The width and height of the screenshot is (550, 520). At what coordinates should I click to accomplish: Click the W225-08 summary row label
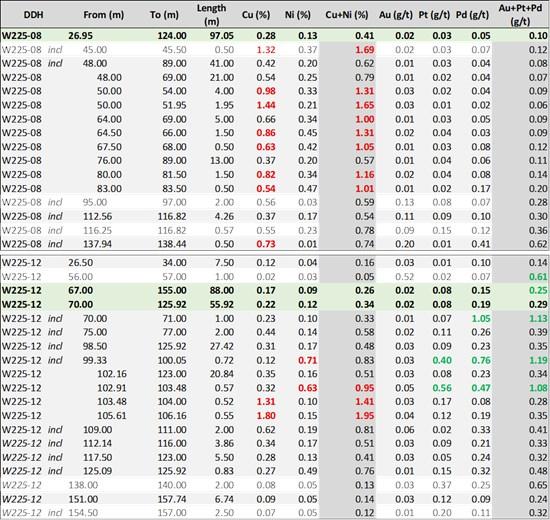pos(22,36)
